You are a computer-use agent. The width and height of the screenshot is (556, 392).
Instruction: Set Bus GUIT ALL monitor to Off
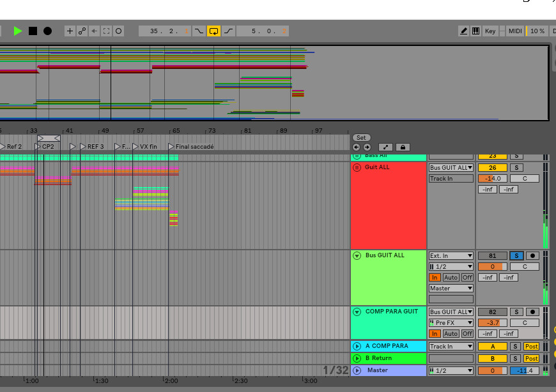[467, 278]
